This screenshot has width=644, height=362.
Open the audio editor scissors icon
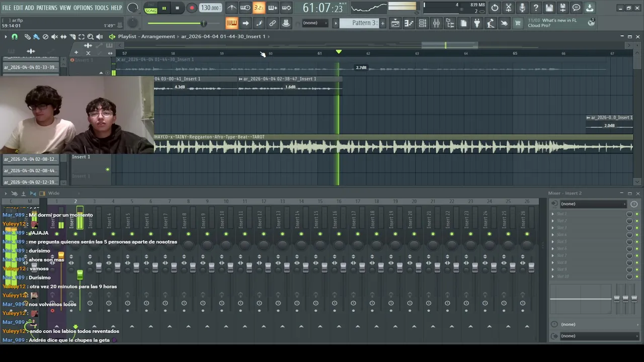pyautogui.click(x=509, y=8)
